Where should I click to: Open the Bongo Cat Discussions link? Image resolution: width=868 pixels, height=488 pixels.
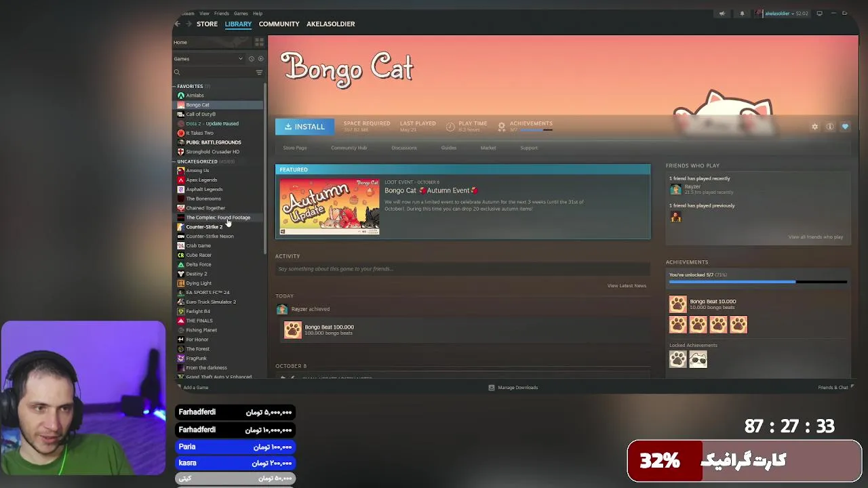coord(404,148)
